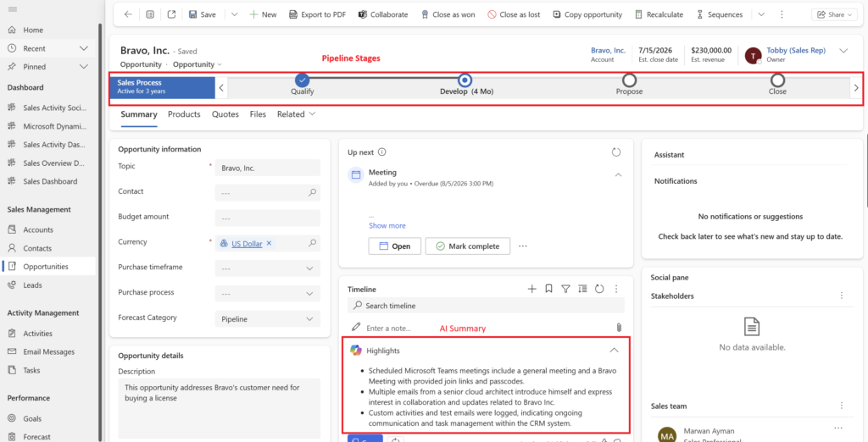Create a New opportunity
The height and width of the screenshot is (442, 868).
point(263,14)
